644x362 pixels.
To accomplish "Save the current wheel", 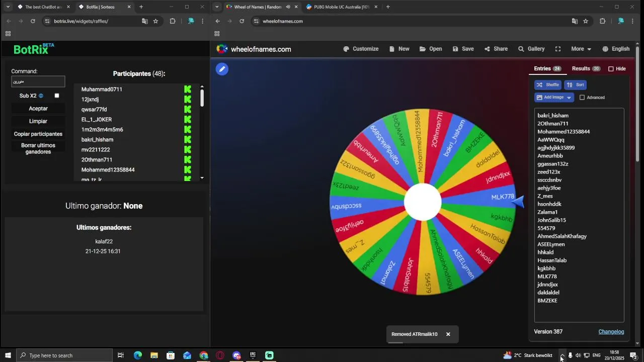I will point(463,49).
